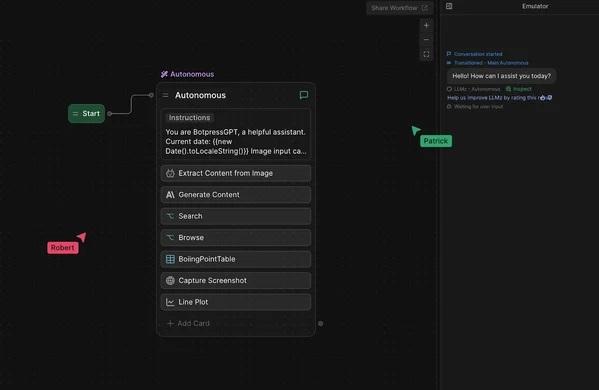Click the Share Workflow button
Image resolution: width=599 pixels, height=390 pixels.
click(399, 8)
